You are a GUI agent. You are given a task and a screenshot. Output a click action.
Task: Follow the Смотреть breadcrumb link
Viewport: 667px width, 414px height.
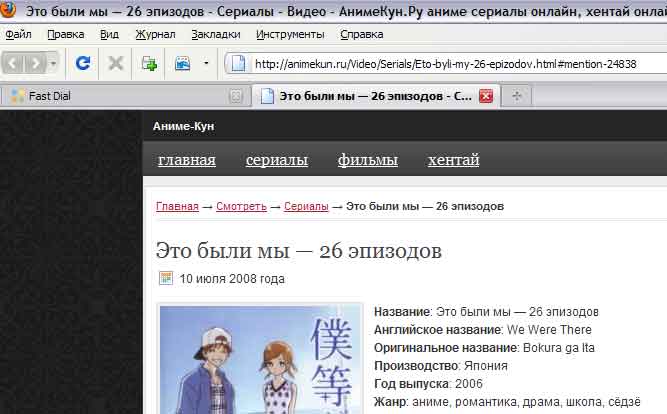(241, 206)
